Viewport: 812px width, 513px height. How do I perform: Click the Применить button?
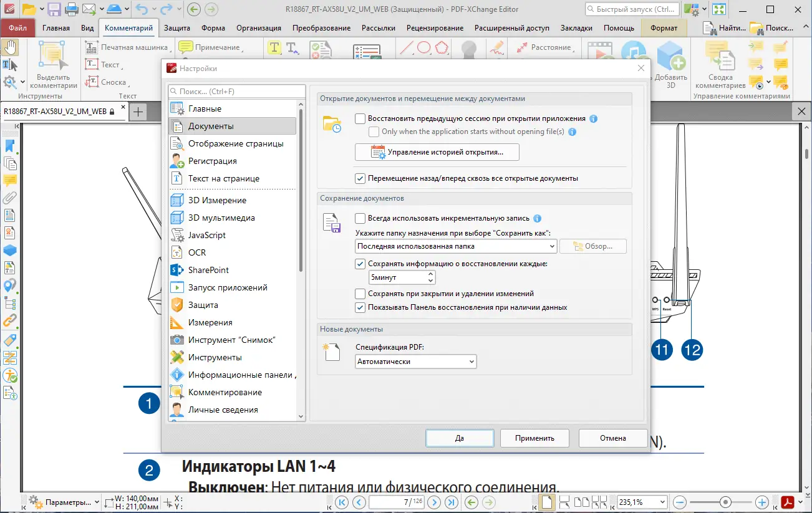coord(534,438)
